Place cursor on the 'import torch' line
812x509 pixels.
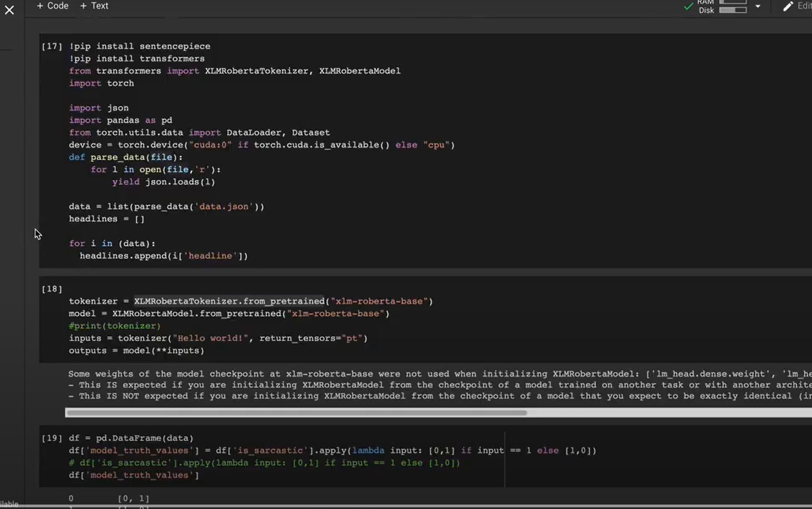coord(101,83)
